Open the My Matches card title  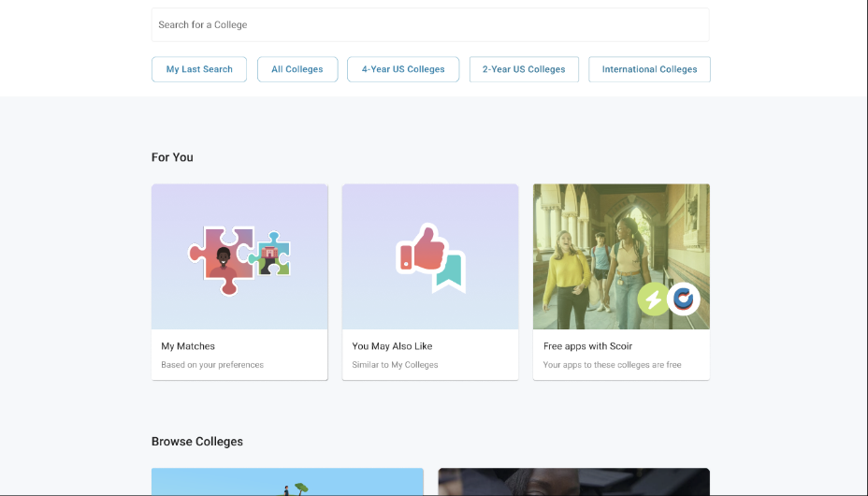pos(188,346)
